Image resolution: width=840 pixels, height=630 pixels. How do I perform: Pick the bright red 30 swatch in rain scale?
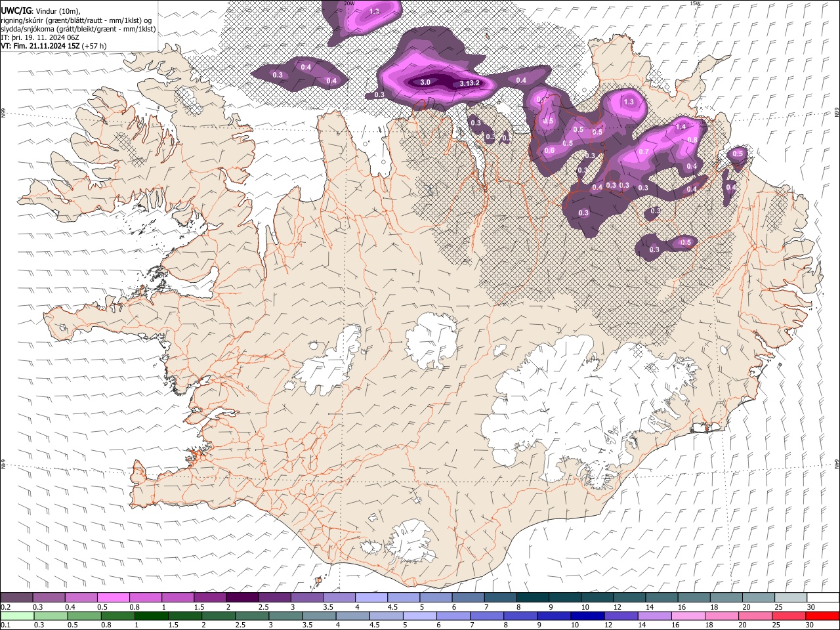[823, 616]
